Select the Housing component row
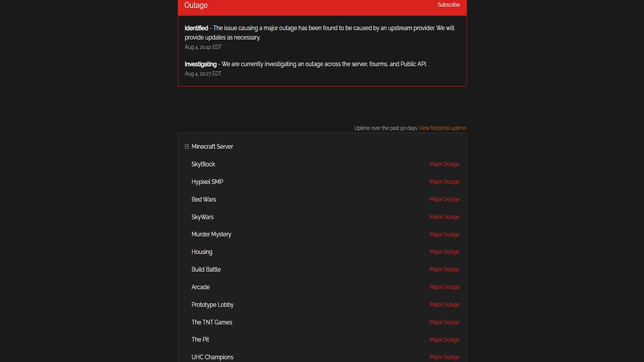 point(202,252)
